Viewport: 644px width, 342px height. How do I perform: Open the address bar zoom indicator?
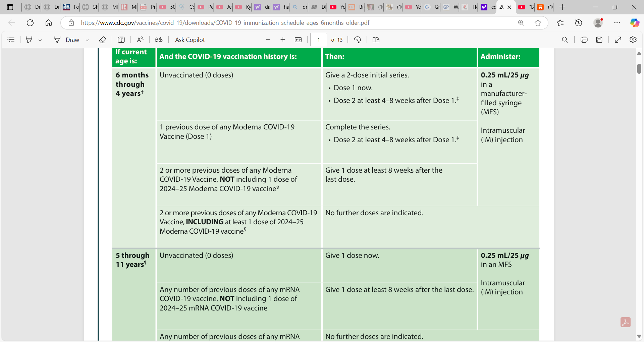(x=521, y=23)
